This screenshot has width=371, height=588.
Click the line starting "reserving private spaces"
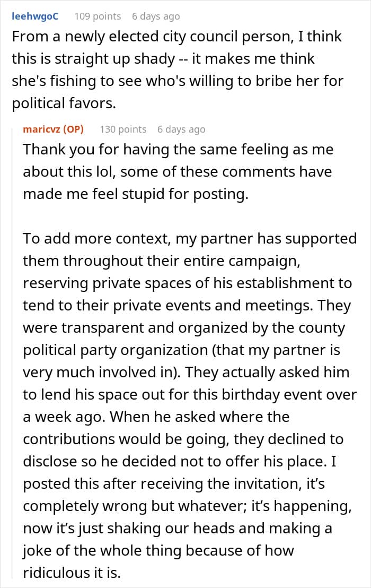[187, 283]
